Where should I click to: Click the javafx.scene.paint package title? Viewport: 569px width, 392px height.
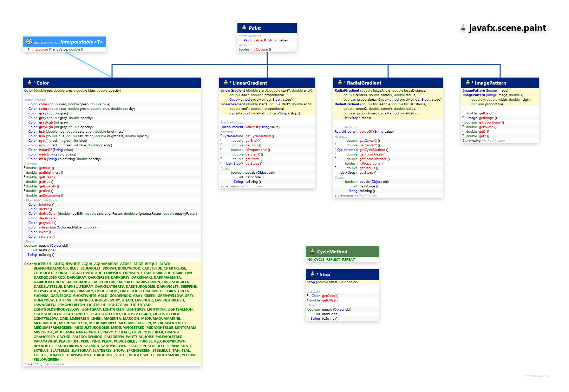click(x=508, y=28)
